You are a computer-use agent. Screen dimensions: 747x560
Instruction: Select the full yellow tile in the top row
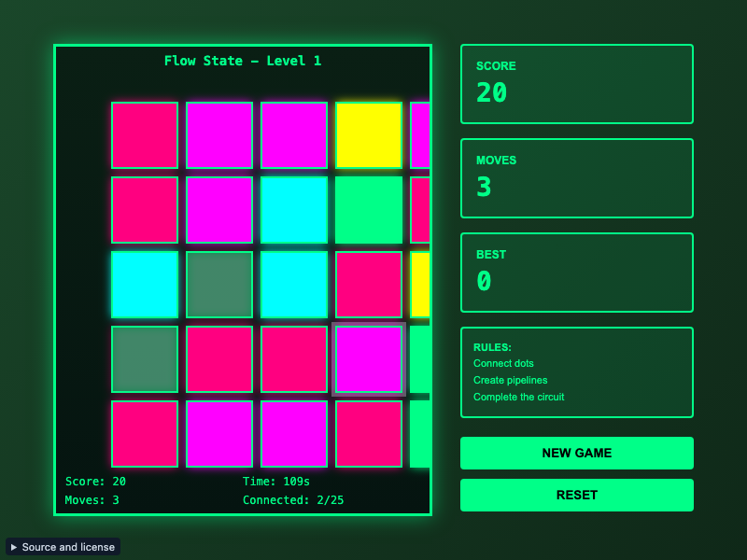369,135
